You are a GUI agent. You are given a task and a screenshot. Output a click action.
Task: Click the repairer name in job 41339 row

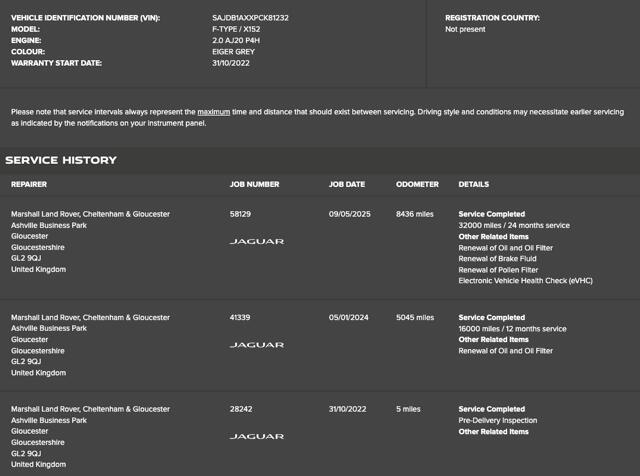coord(90,318)
